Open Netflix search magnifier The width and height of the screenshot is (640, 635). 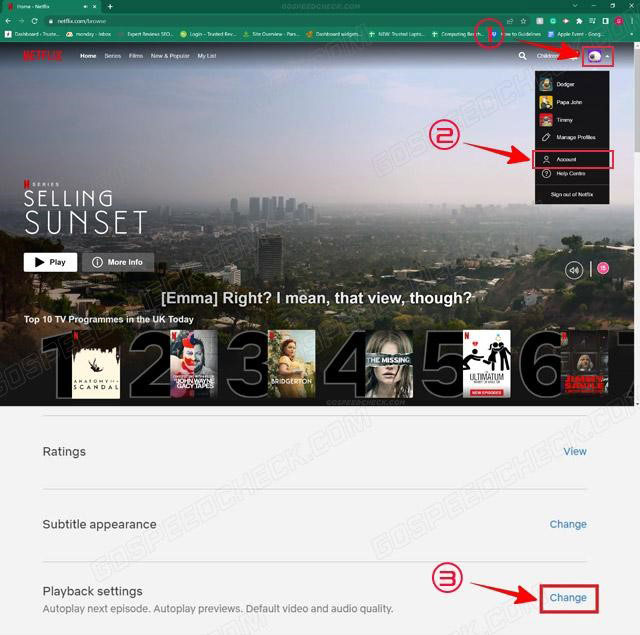coord(522,56)
